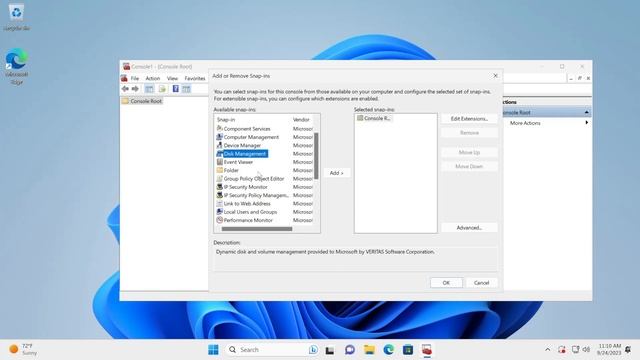Confirm the dialog with OK
The width and height of the screenshot is (640, 360).
pyautogui.click(x=446, y=283)
